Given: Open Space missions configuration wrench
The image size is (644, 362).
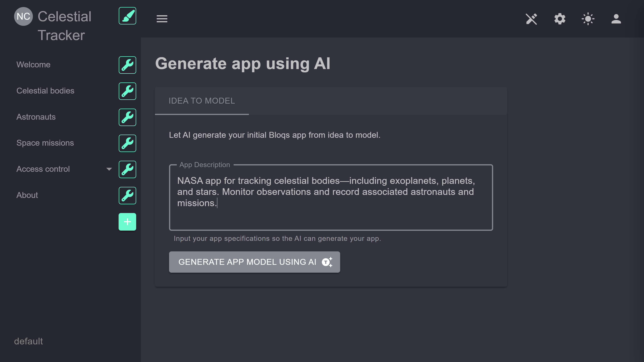Looking at the screenshot, I should point(127,143).
